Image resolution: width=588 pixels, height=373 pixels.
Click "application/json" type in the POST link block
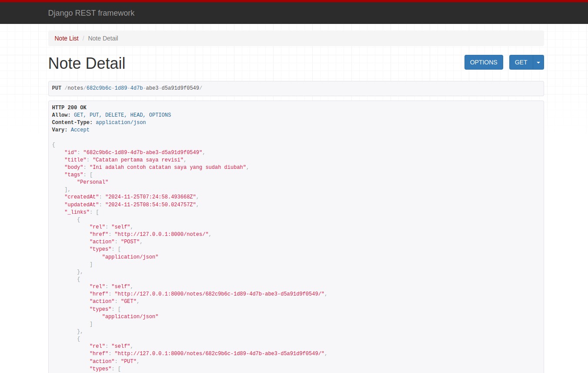tap(130, 257)
